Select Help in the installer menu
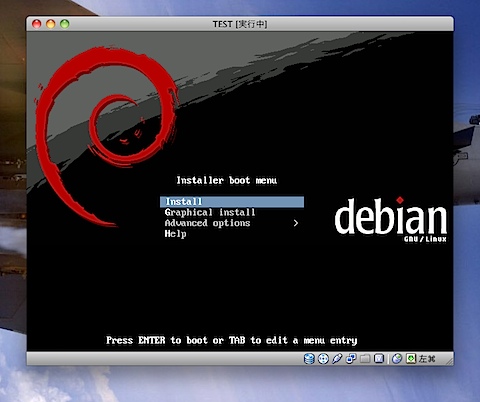 (x=175, y=234)
